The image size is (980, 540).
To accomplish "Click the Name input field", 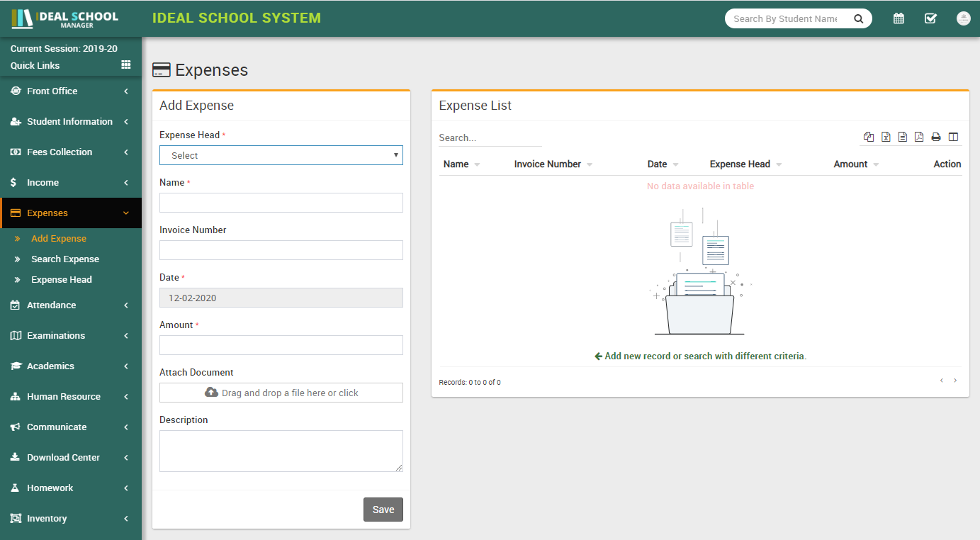I will click(x=281, y=203).
